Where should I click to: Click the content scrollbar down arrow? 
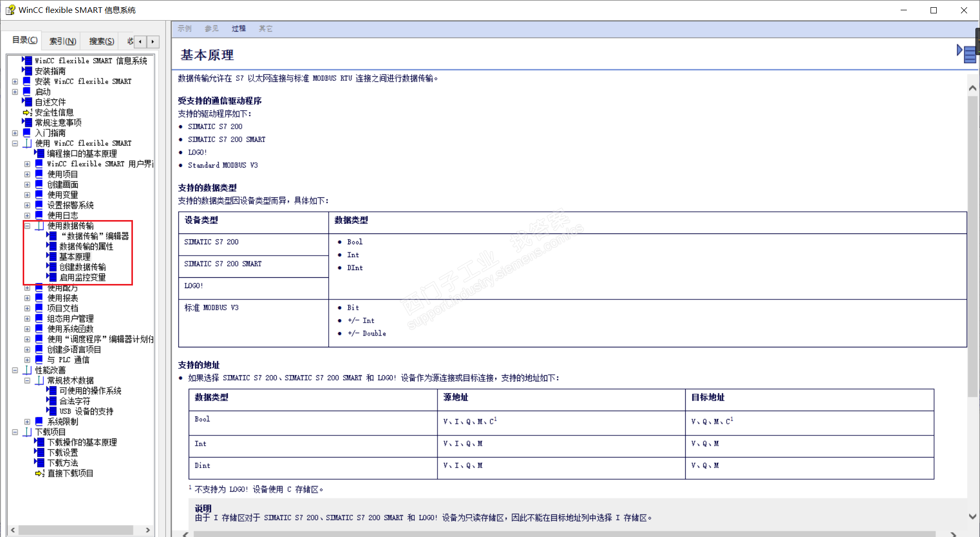(x=972, y=516)
